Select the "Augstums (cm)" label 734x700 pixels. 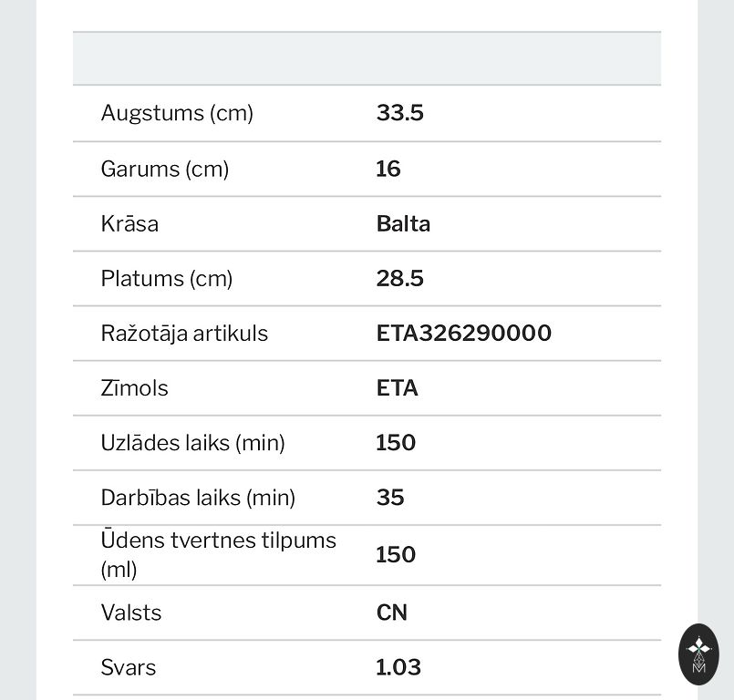[x=177, y=114]
